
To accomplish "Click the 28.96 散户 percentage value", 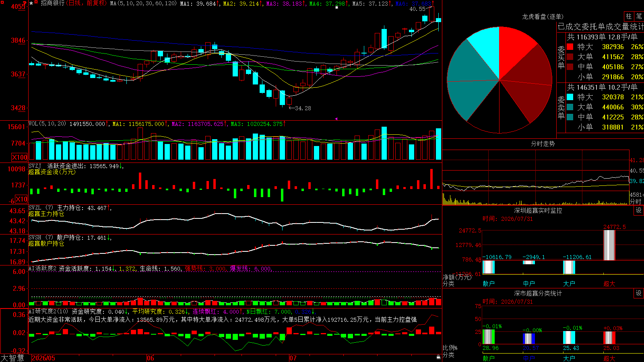I will click(x=491, y=348).
